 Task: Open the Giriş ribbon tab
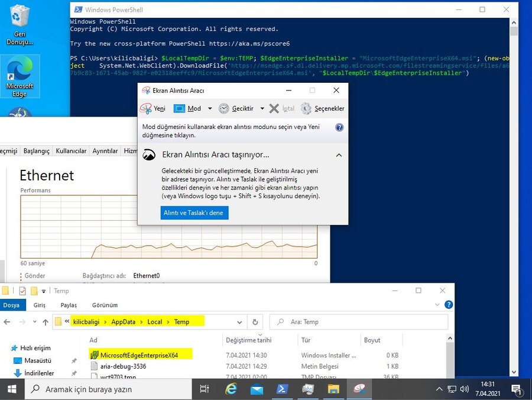(40, 305)
